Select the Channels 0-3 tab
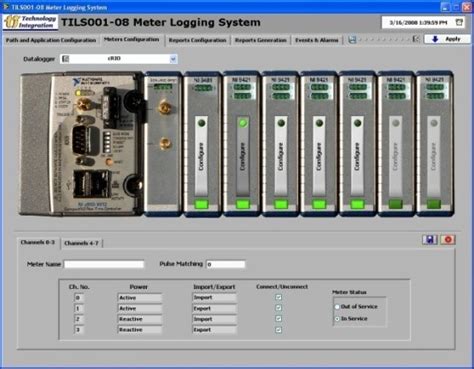 38,242
